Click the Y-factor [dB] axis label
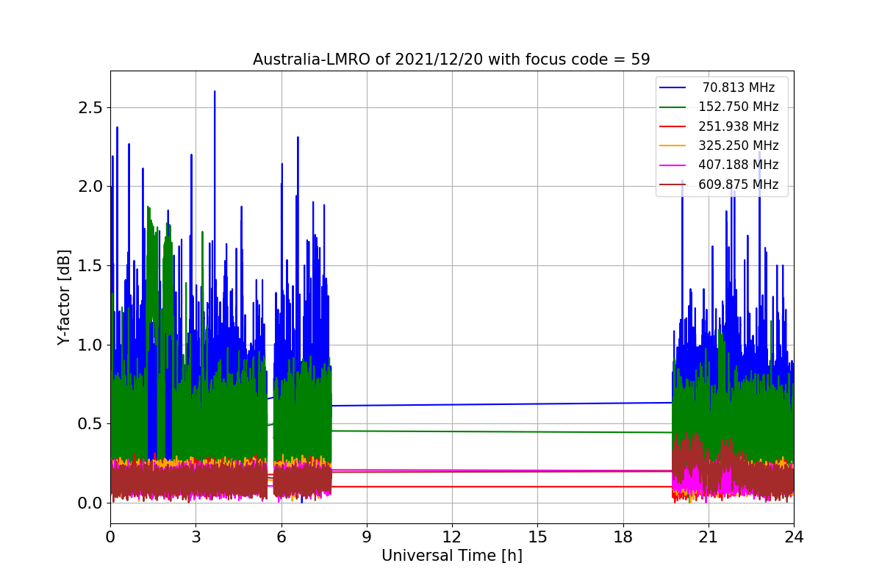The height and width of the screenshot is (588, 882). click(x=65, y=298)
